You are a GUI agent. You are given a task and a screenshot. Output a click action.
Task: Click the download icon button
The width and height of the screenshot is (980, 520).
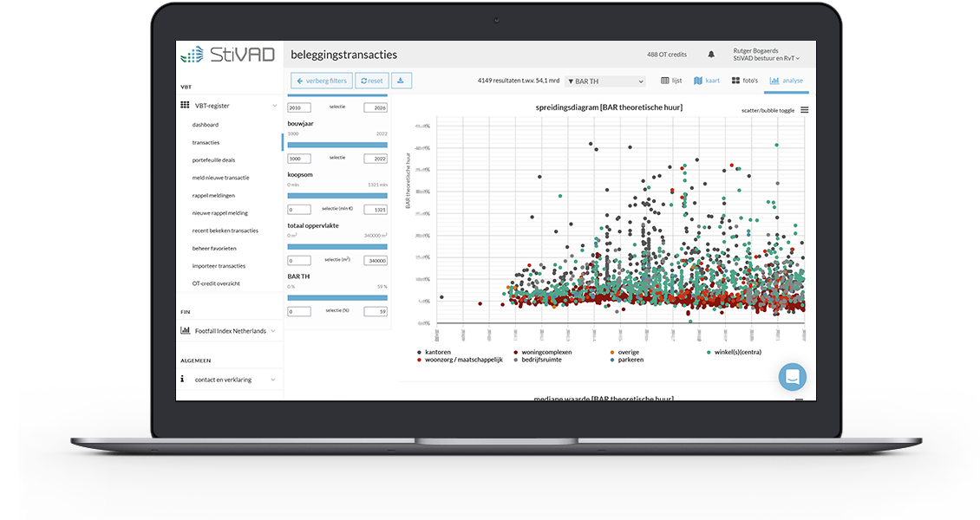[x=402, y=81]
